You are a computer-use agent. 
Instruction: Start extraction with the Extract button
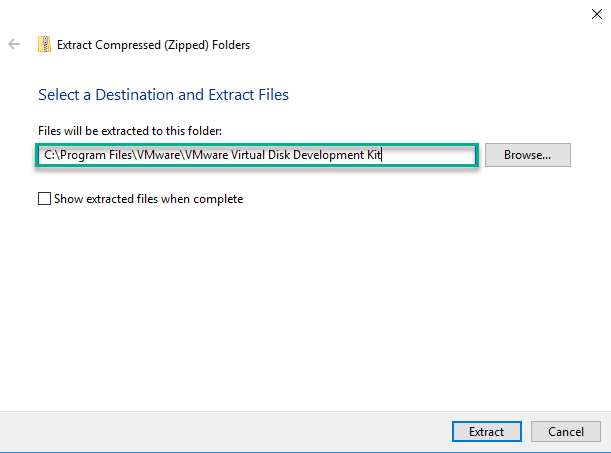coord(487,432)
